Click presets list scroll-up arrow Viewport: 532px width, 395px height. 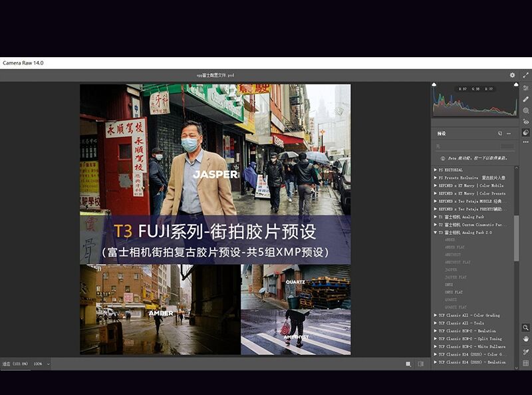click(x=517, y=168)
